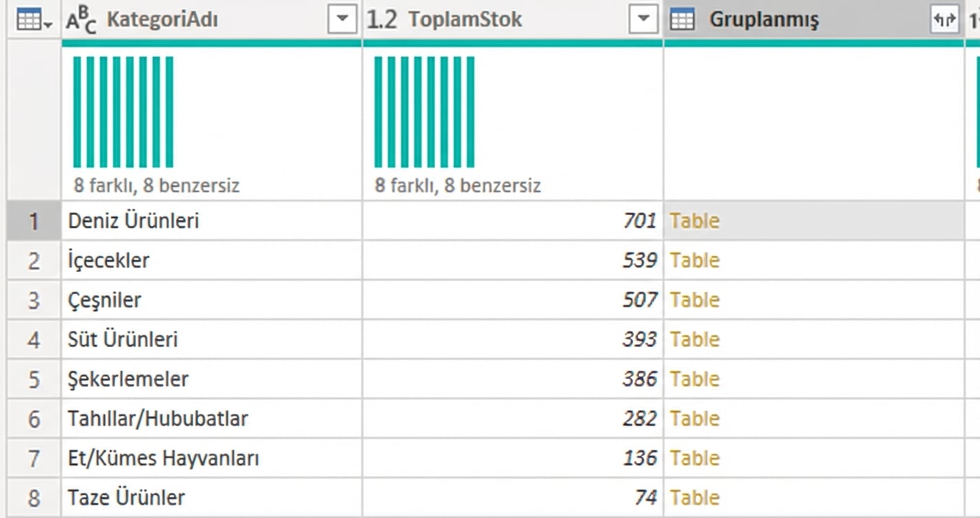Click '8 farklı, 8 benzersiz' under ToplamStok
This screenshot has width=980, height=518.
point(458,185)
